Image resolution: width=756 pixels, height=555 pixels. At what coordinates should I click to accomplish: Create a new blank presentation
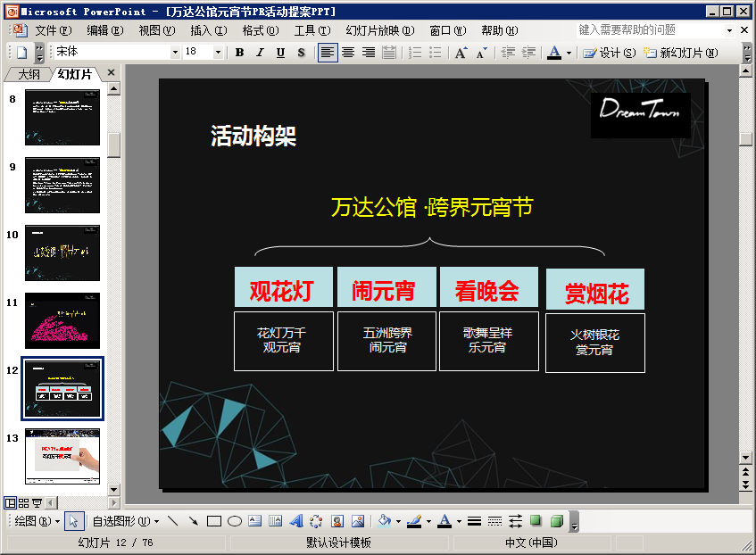(x=21, y=52)
